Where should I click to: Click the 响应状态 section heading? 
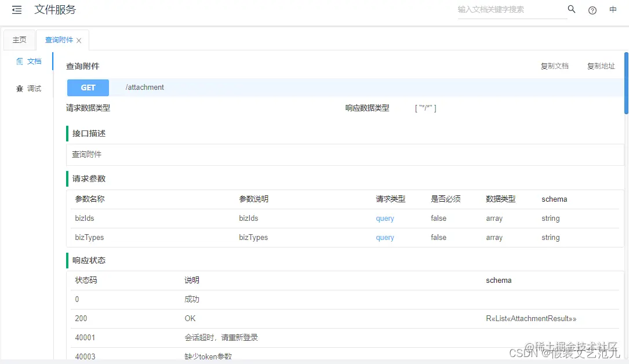(x=89, y=261)
